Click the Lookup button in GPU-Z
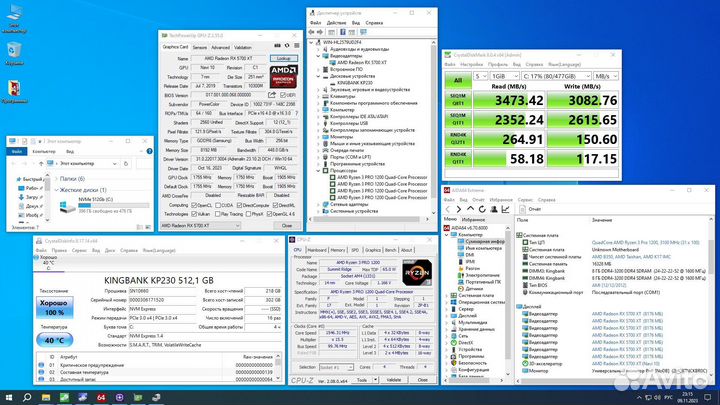Viewport: 720px width, 405px height. (284, 58)
